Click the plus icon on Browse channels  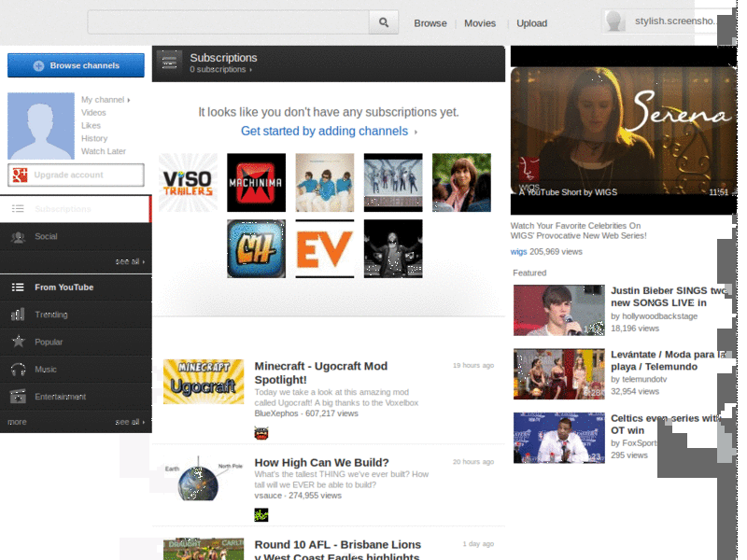(39, 65)
